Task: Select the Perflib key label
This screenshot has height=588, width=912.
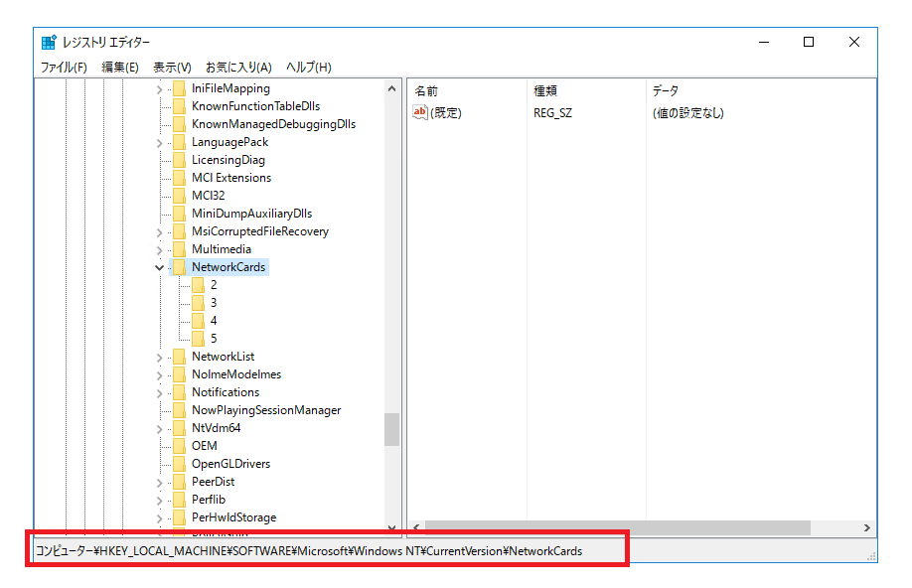Action: point(209,500)
